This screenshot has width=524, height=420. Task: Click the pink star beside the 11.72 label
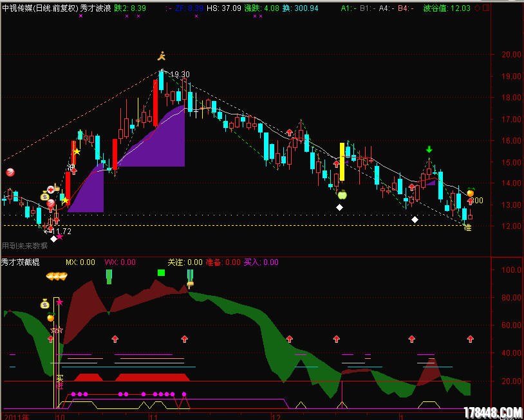pyautogui.click(x=59, y=237)
